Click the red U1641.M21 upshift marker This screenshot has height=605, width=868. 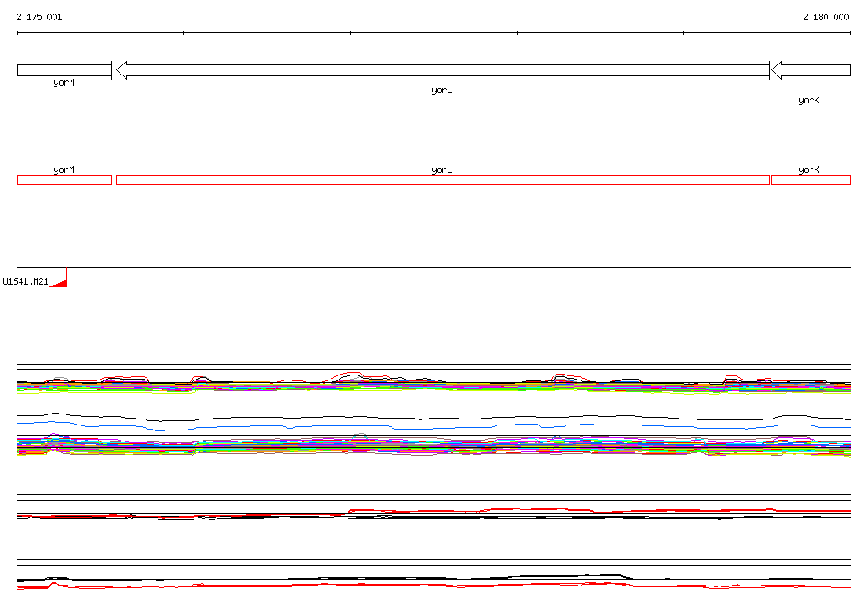(x=59, y=279)
